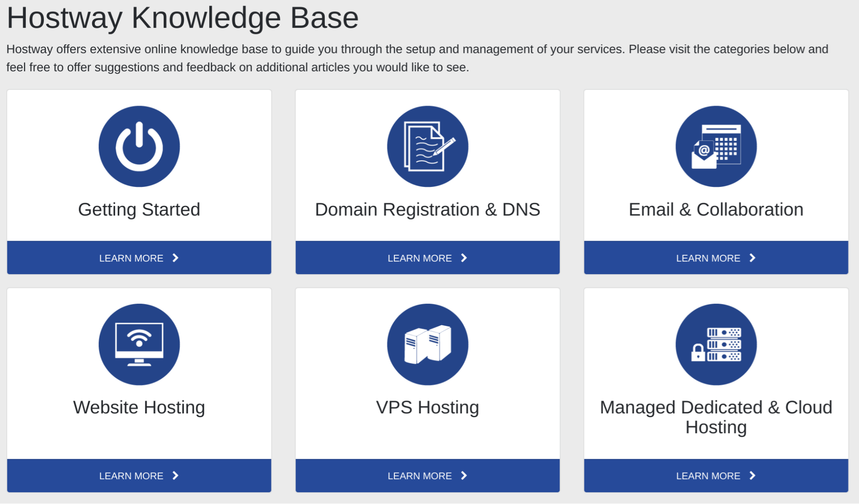
Task: Select the Getting Started title
Action: click(x=139, y=210)
